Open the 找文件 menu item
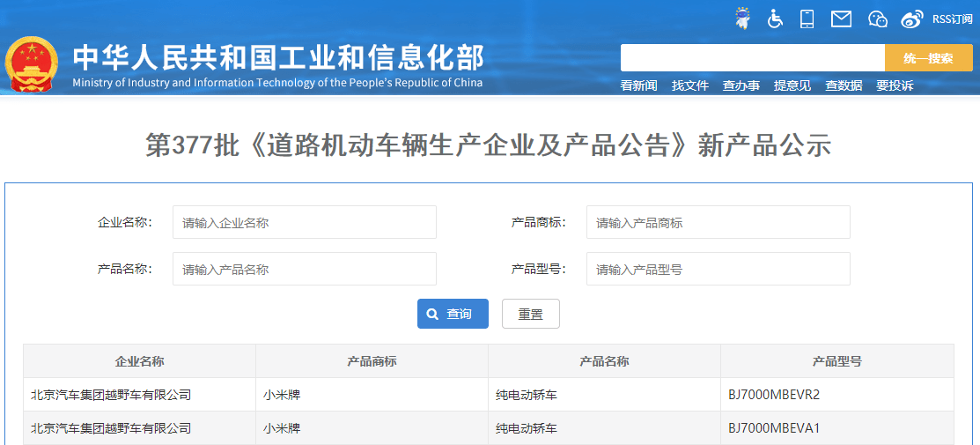The height and width of the screenshot is (445, 980). (689, 85)
